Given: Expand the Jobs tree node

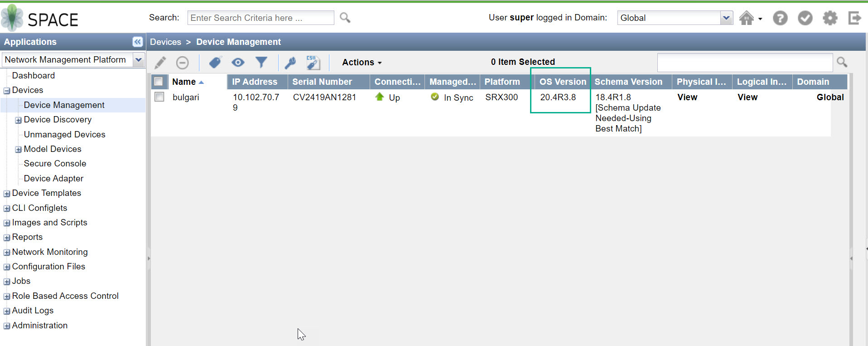Looking at the screenshot, I should (7, 282).
